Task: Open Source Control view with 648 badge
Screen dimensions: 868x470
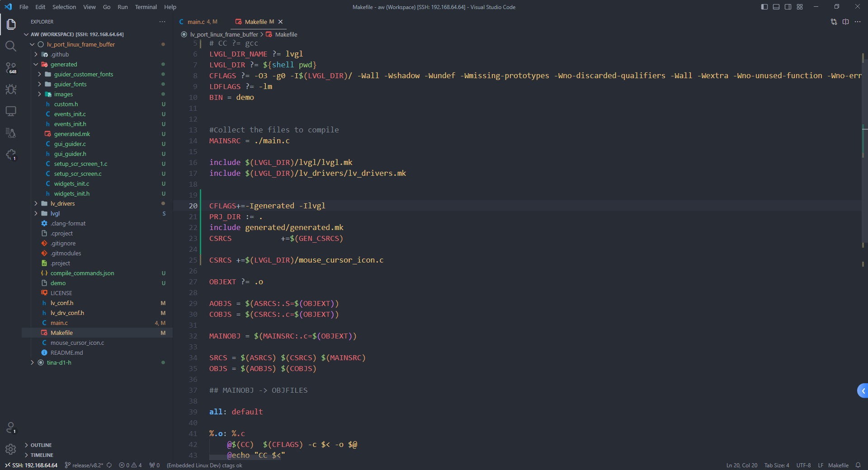Action: (11, 68)
